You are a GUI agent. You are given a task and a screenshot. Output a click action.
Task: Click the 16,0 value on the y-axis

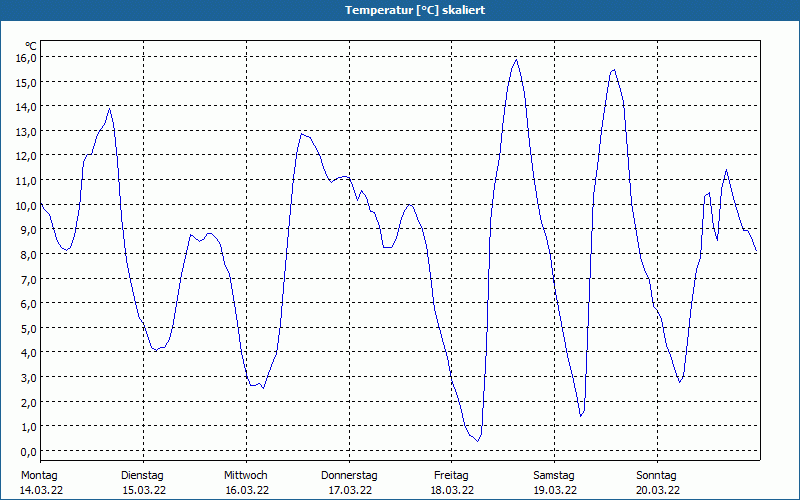click(27, 58)
